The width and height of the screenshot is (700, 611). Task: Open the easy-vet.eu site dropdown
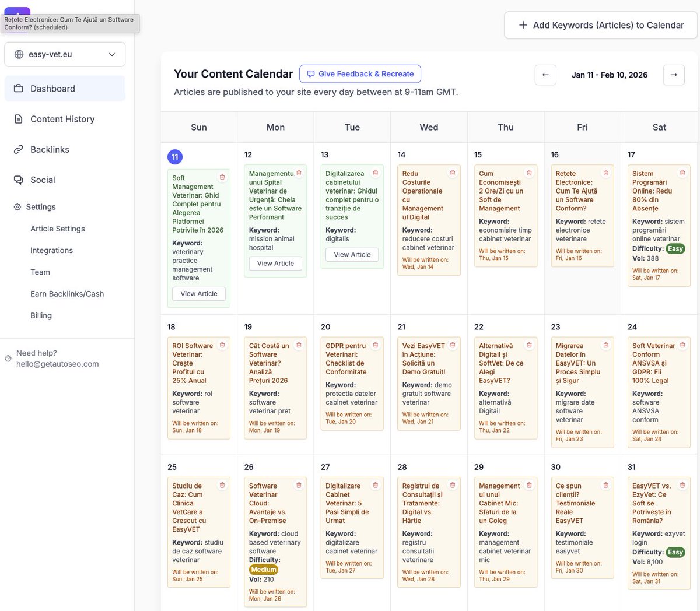65,54
